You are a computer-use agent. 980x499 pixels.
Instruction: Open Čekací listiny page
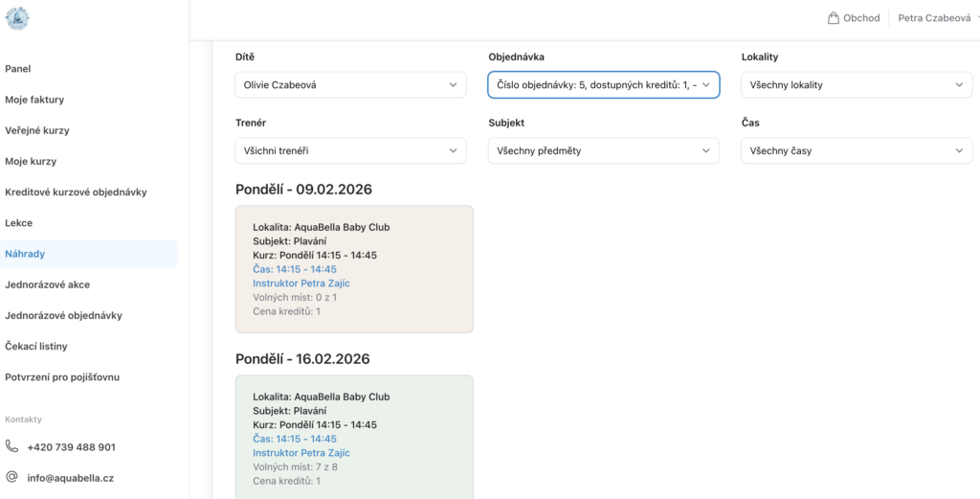[36, 346]
